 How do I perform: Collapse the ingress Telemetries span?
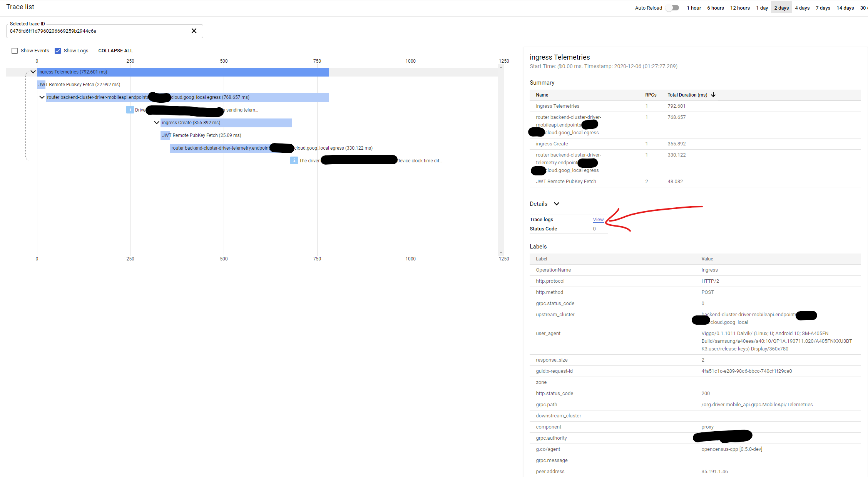[x=33, y=72]
